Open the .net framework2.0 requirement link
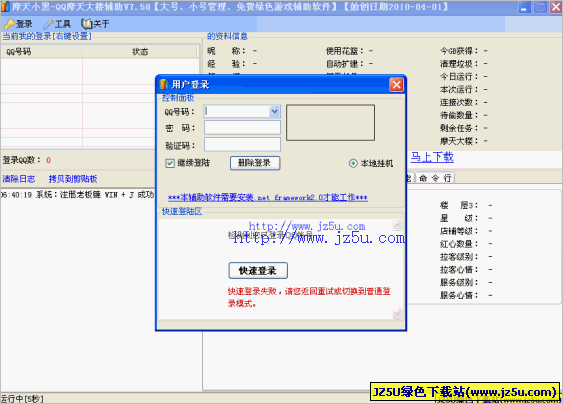 click(x=267, y=197)
